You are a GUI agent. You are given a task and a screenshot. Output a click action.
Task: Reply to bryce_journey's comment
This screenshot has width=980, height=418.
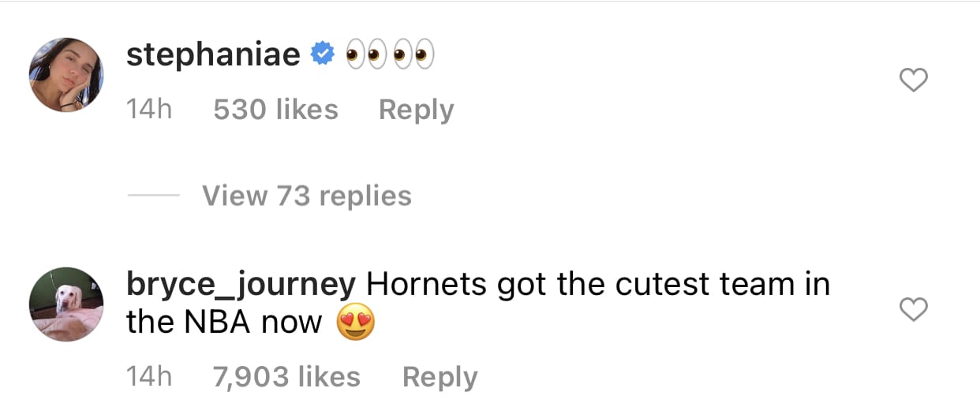click(440, 378)
